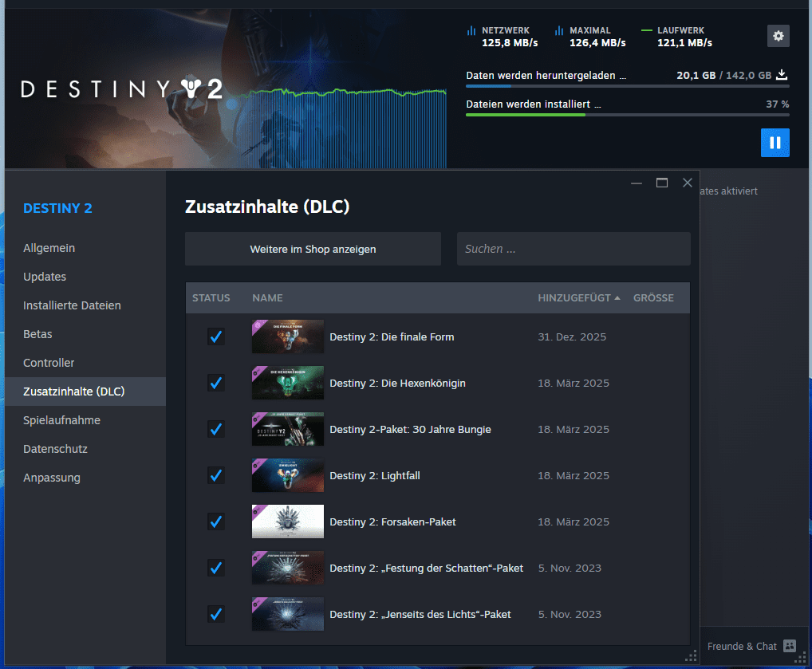Click Die finale Form thumbnail

point(288,336)
